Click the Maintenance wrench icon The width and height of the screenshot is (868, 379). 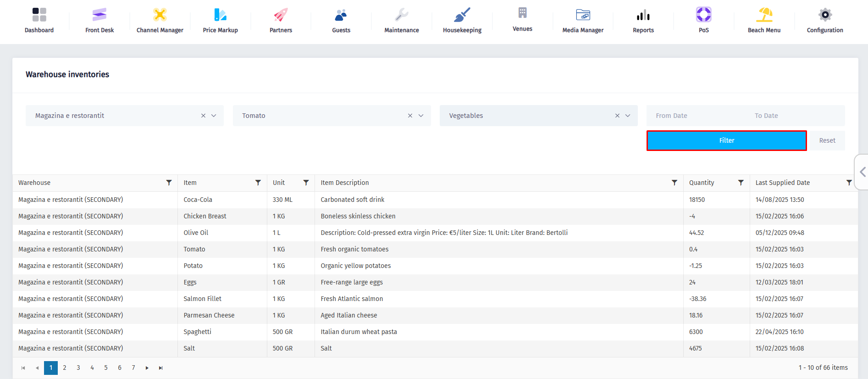[401, 15]
